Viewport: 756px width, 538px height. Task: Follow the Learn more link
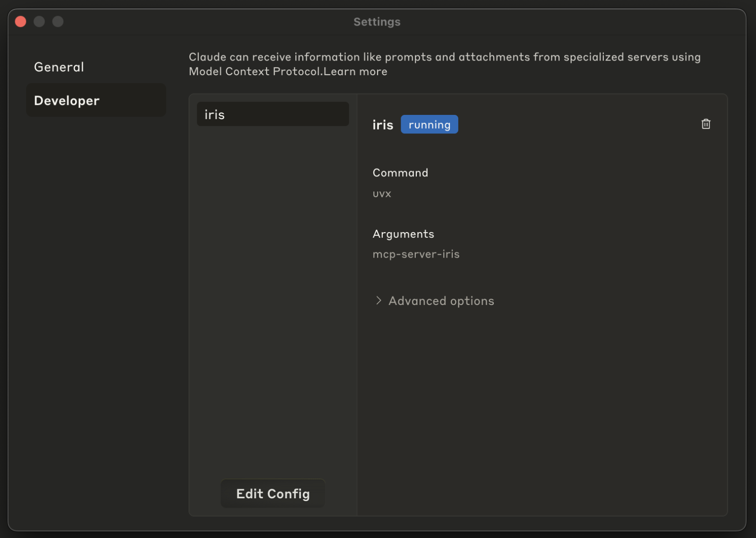(x=355, y=72)
